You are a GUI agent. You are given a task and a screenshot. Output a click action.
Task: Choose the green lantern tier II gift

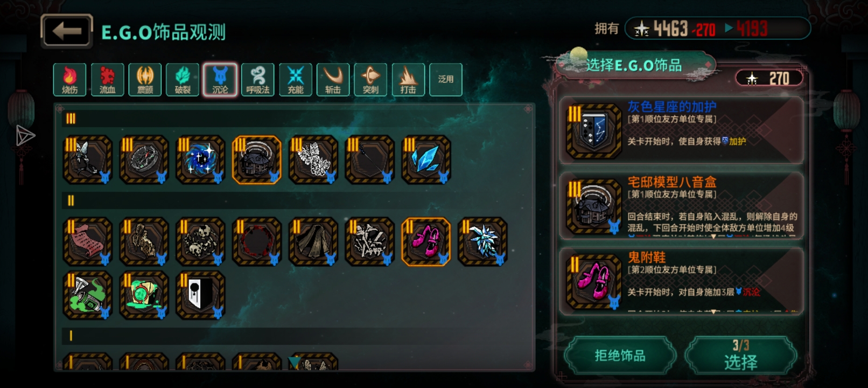pos(88,295)
